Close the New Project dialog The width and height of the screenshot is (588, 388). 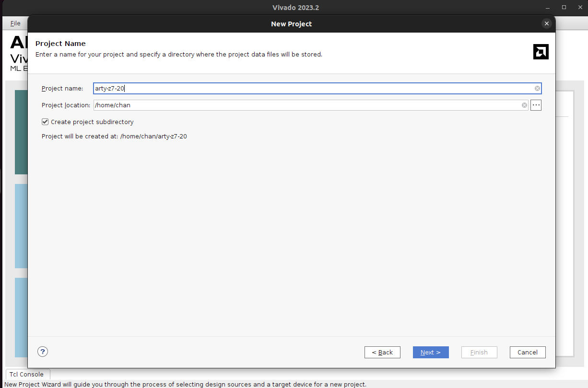click(546, 23)
